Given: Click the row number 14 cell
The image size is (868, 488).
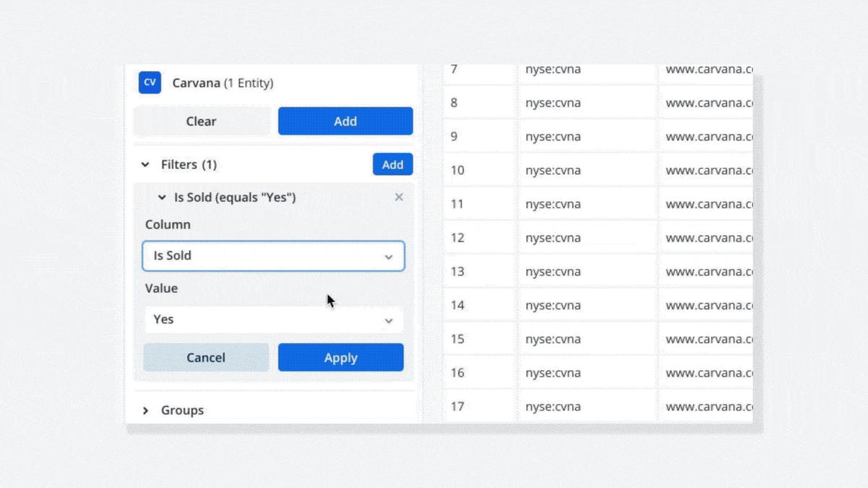Looking at the screenshot, I should coord(479,305).
